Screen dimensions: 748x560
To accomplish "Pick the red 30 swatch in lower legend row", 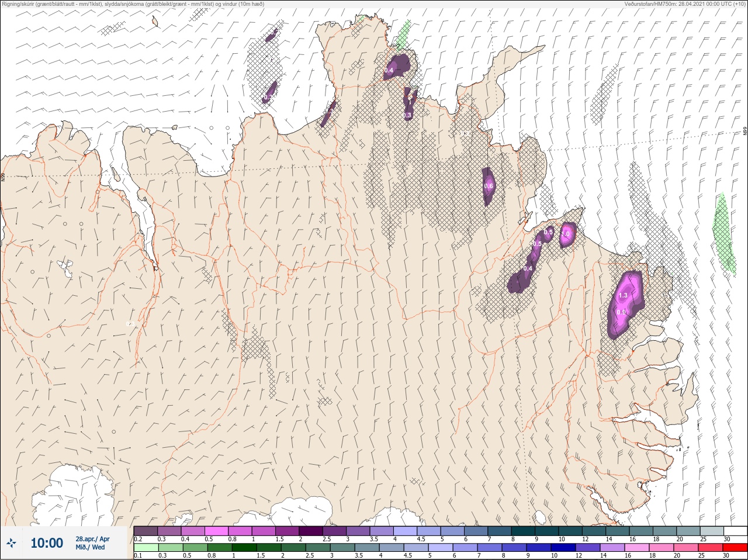I will pos(735,548).
